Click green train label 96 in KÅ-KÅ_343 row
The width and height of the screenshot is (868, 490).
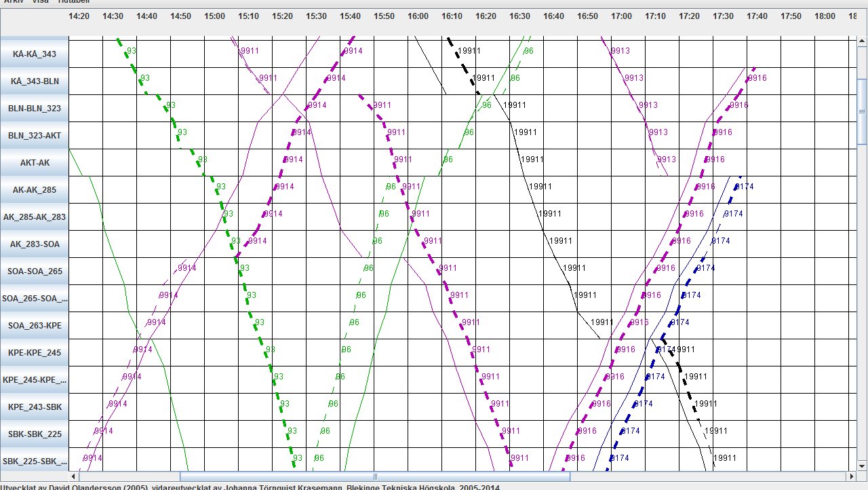click(529, 51)
